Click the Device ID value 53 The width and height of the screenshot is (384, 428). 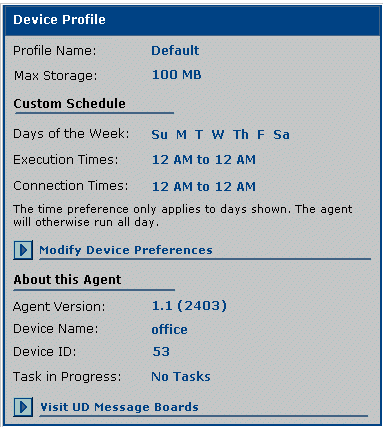pyautogui.click(x=161, y=352)
